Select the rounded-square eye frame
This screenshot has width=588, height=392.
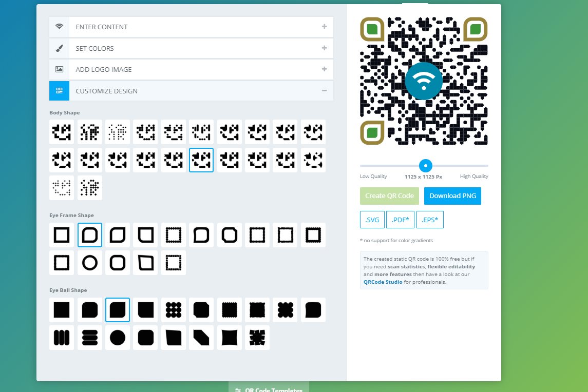pyautogui.click(x=118, y=263)
